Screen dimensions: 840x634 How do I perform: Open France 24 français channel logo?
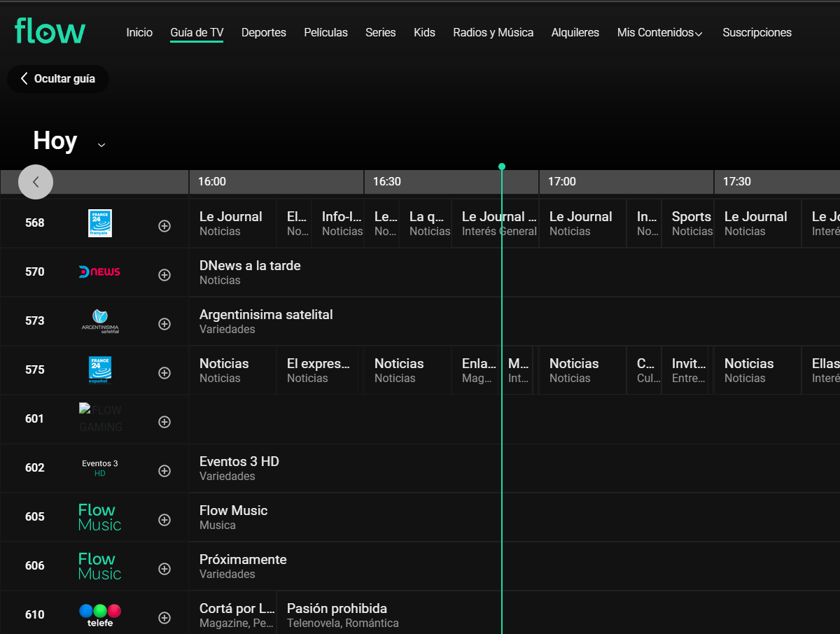pyautogui.click(x=100, y=223)
